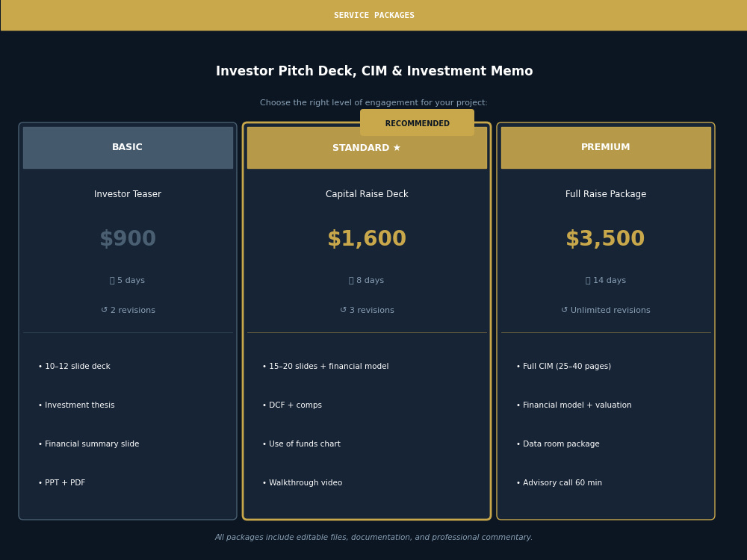Choose the $1,600 Standard price
This screenshot has width=747, height=560.
click(367, 239)
